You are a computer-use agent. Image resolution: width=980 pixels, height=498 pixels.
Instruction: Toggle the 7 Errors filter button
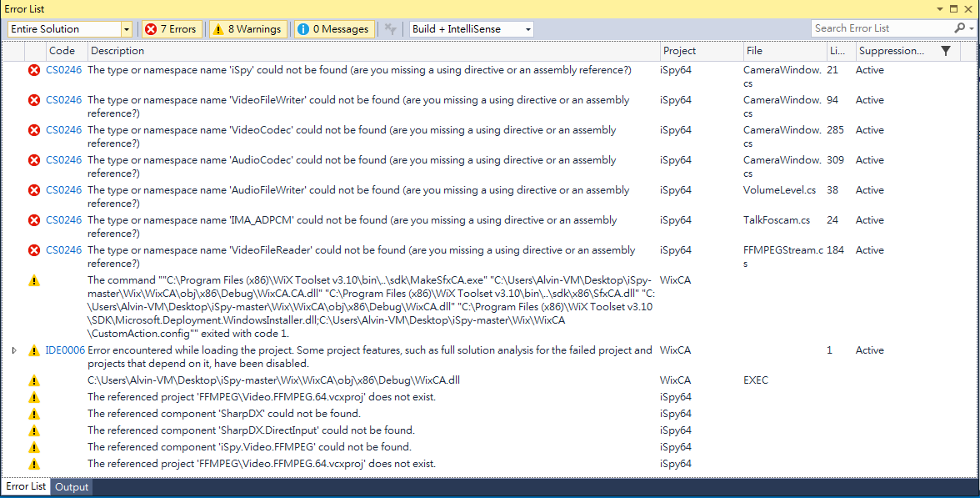point(171,28)
